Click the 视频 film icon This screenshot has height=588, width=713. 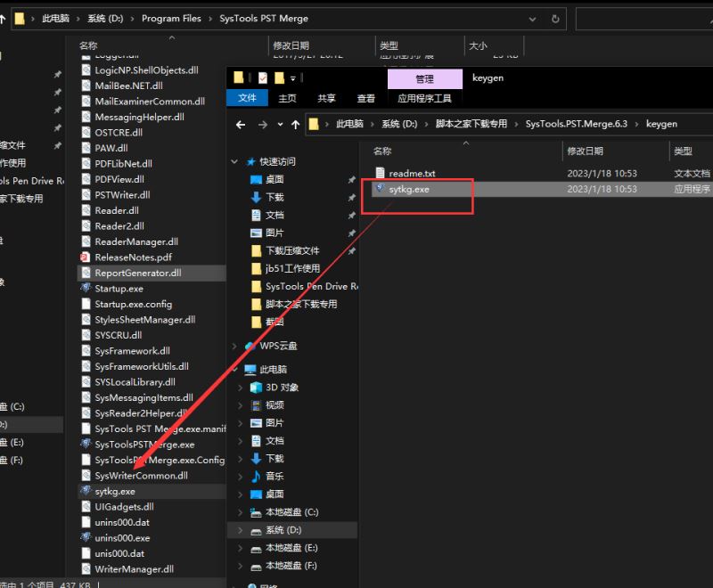pyautogui.click(x=256, y=405)
